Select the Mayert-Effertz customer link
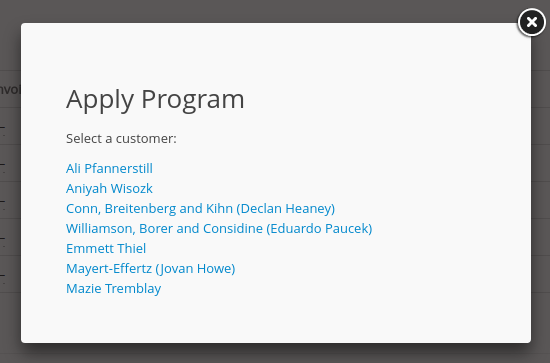The height and width of the screenshot is (363, 550). click(x=150, y=268)
